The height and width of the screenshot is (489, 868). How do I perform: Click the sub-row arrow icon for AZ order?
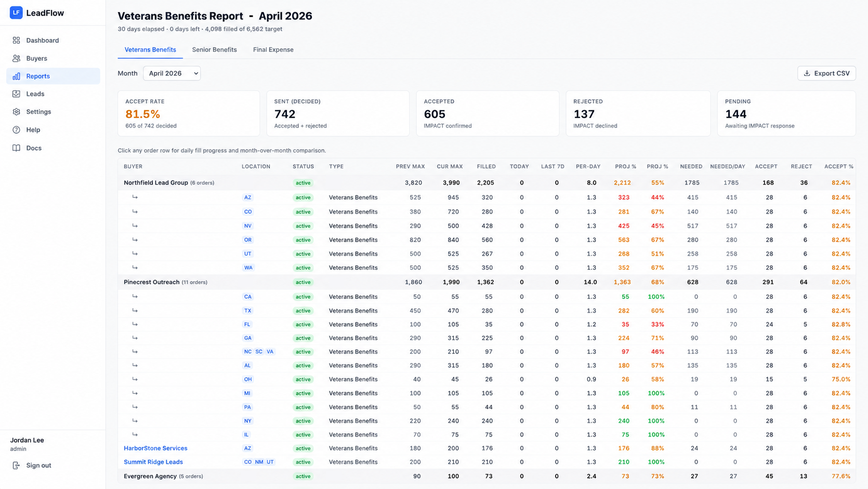135,197
